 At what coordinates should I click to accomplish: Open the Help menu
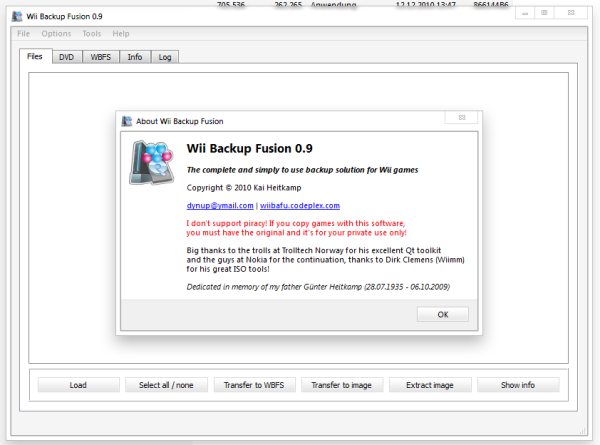(121, 34)
